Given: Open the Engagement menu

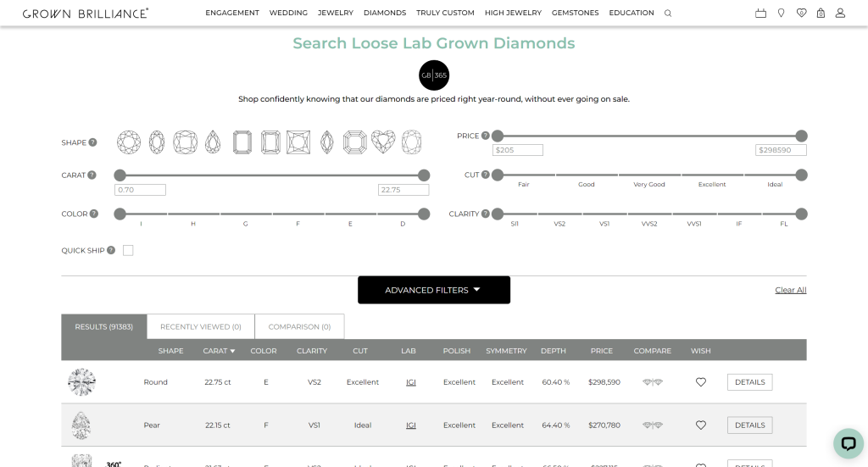Looking at the screenshot, I should 232,13.
